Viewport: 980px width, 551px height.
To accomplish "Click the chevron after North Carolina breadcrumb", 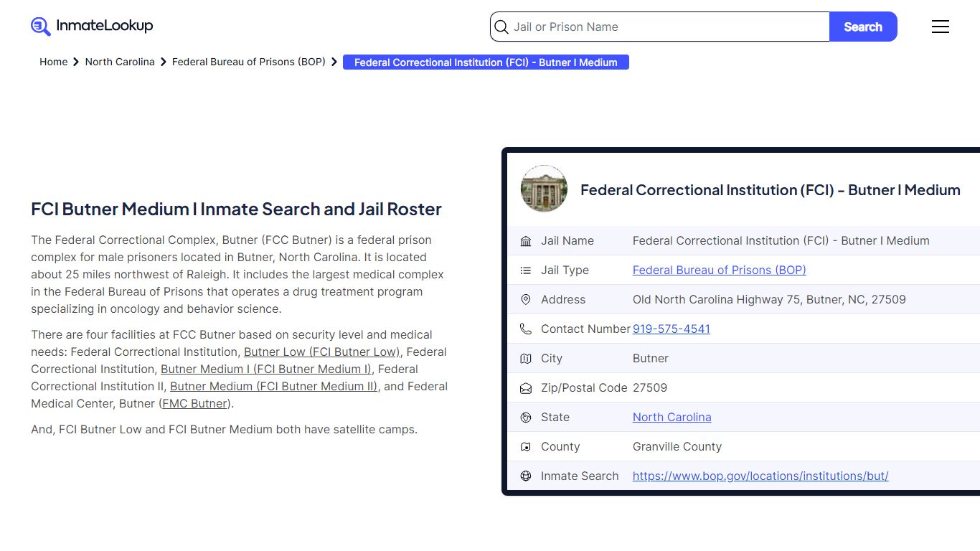I will coord(164,62).
